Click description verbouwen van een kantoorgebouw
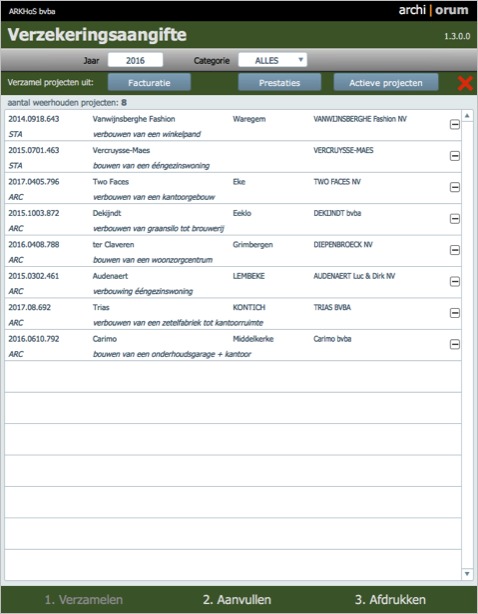Screen dimensions: 478x614 154,197
